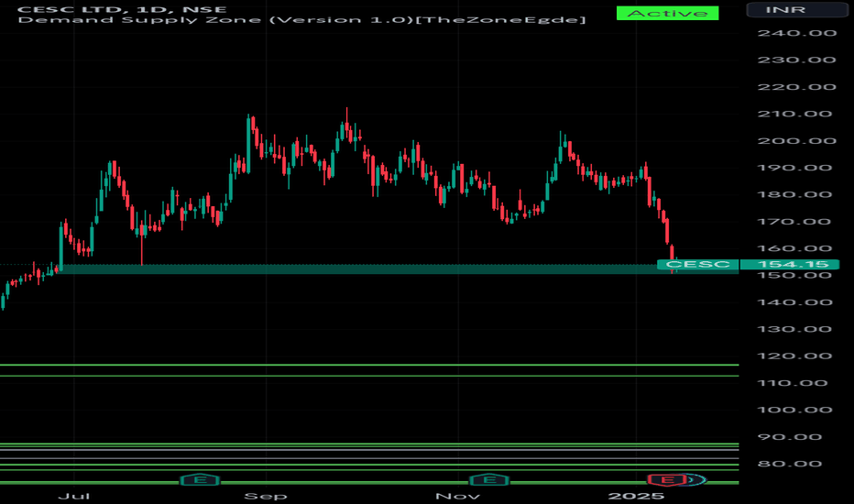Select the round marker behind the red earnings icon
Screen dimensions: 854x504
point(695,480)
